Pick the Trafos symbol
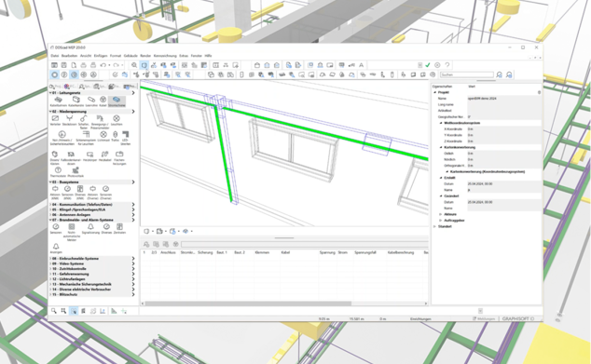The height and width of the screenshot is (364, 591). (116, 134)
